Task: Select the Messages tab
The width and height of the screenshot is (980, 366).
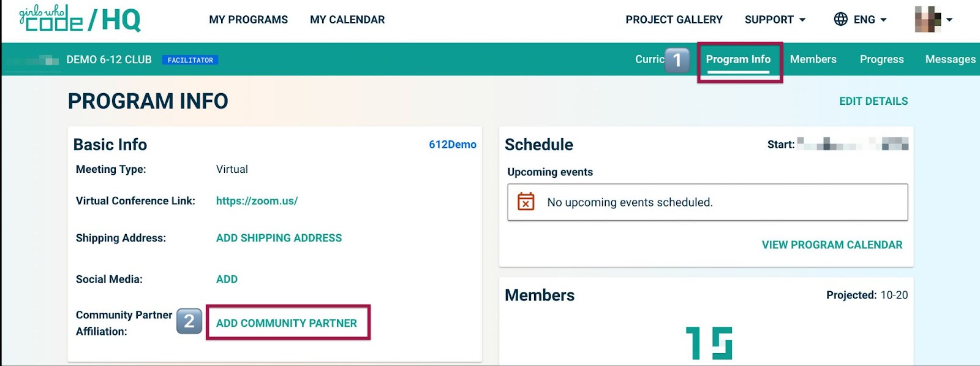Action: click(x=950, y=59)
